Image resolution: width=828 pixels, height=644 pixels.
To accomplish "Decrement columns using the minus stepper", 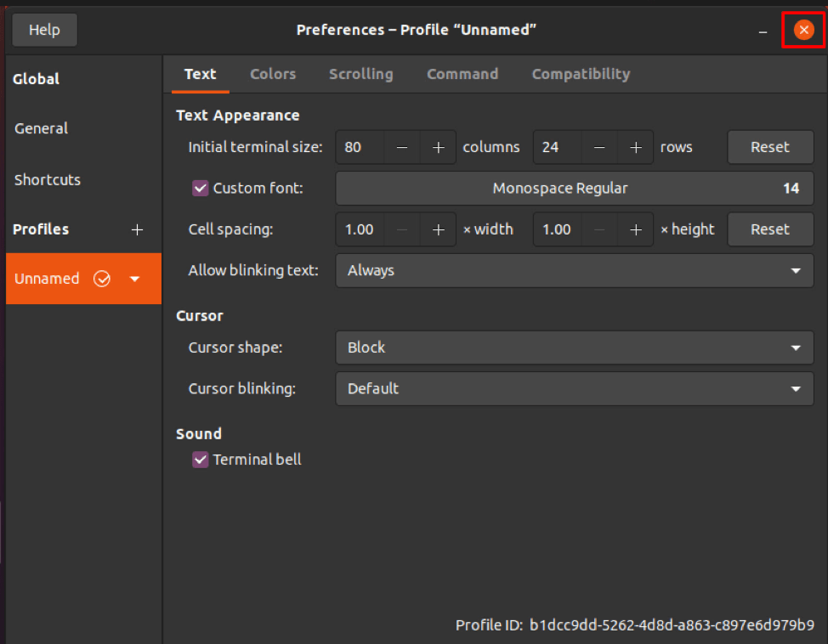I will click(x=401, y=147).
